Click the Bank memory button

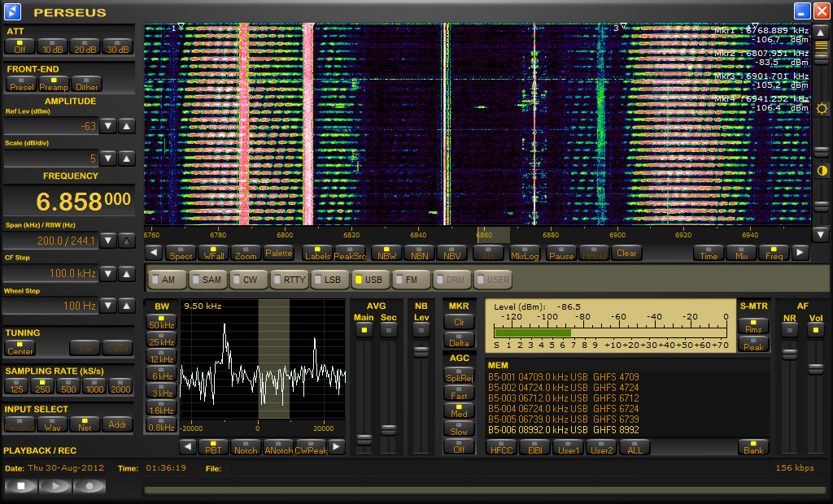pyautogui.click(x=753, y=447)
